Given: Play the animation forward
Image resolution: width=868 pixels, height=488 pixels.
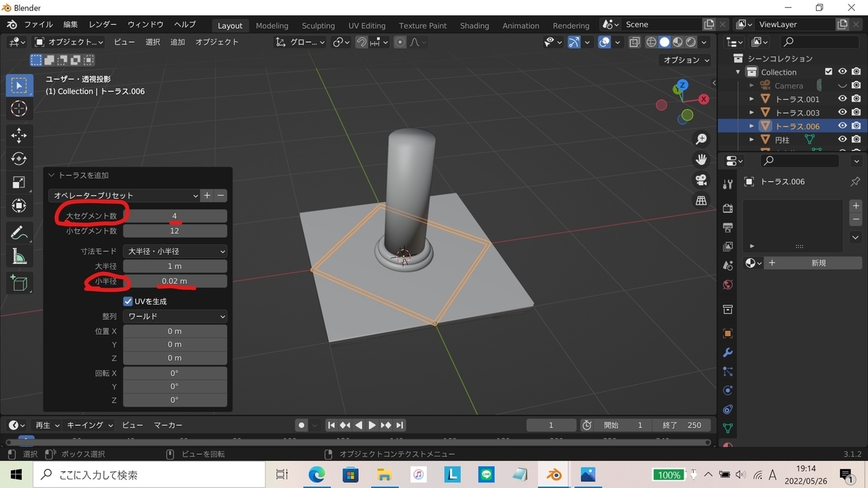Looking at the screenshot, I should pyautogui.click(x=372, y=425).
